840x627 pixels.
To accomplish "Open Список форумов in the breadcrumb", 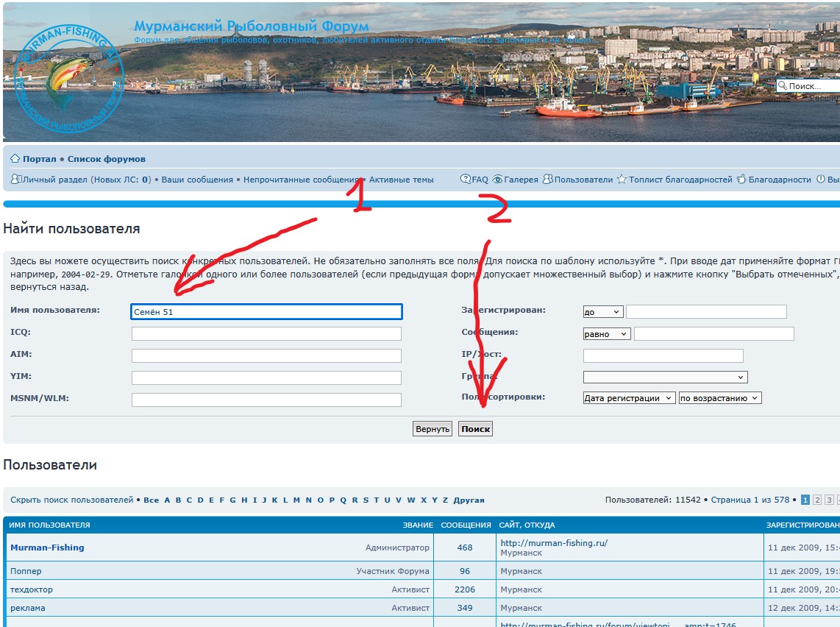I will (x=107, y=159).
